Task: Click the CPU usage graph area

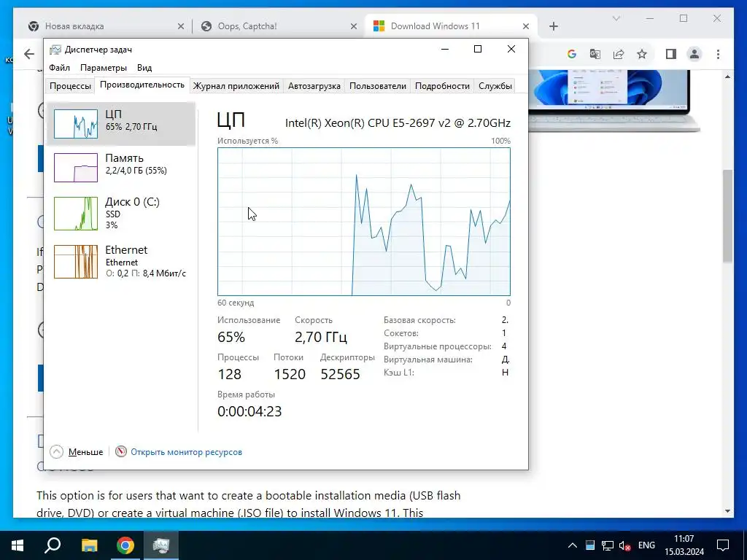Action: point(364,222)
